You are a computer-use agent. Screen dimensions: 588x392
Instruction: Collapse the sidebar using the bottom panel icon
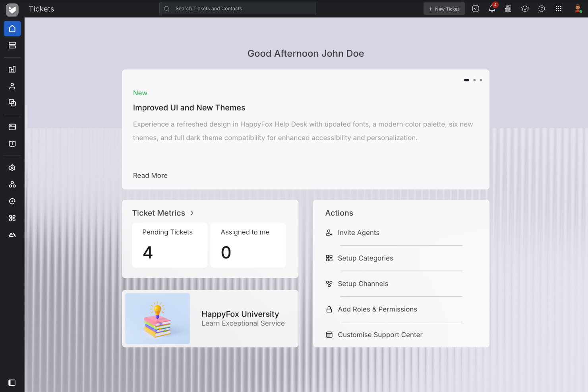pyautogui.click(x=12, y=382)
